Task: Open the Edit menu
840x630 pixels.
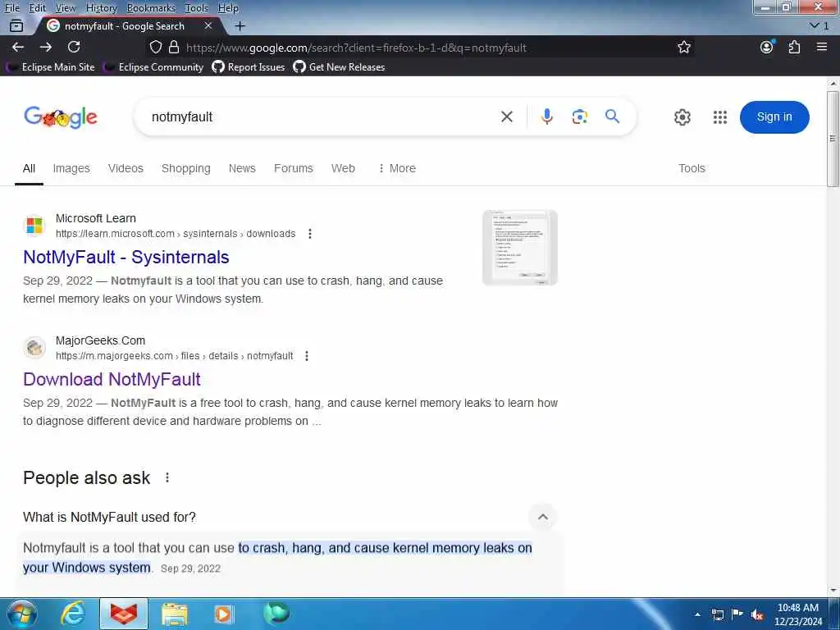Action: tap(38, 8)
